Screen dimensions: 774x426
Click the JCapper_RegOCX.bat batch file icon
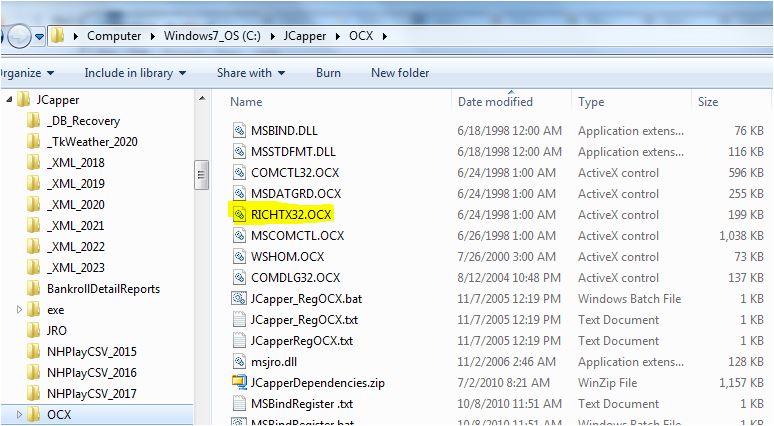coord(240,298)
